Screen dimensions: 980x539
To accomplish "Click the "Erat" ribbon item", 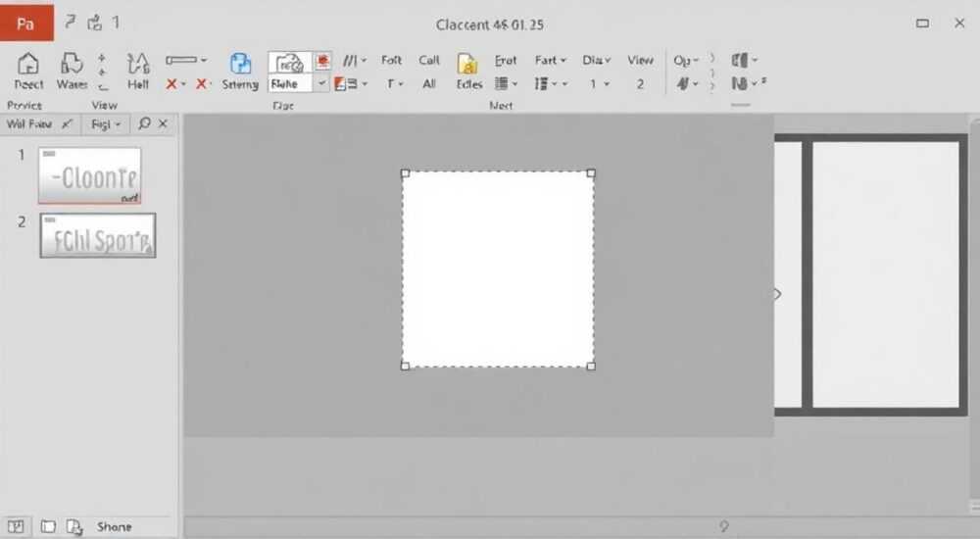I will point(506,60).
